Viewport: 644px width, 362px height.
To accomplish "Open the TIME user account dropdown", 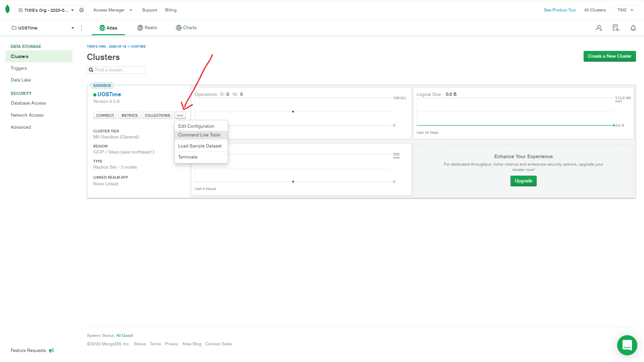I will point(625,10).
